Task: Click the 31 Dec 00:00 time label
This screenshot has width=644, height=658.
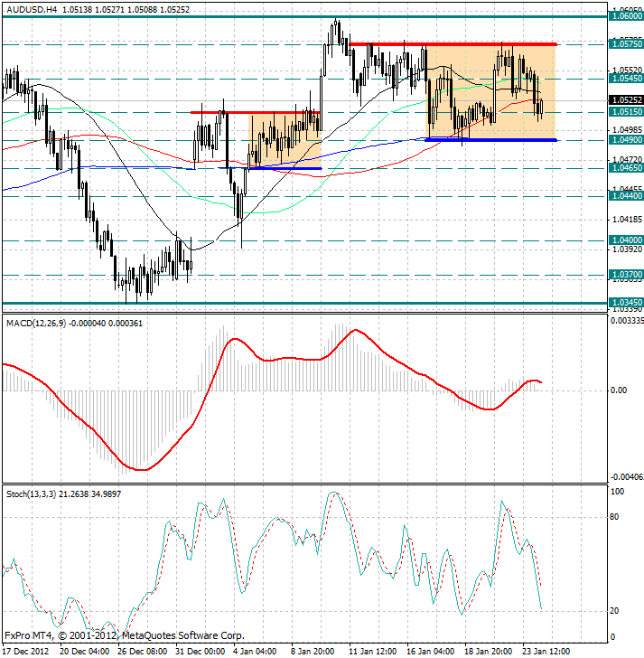Action: click(x=200, y=652)
